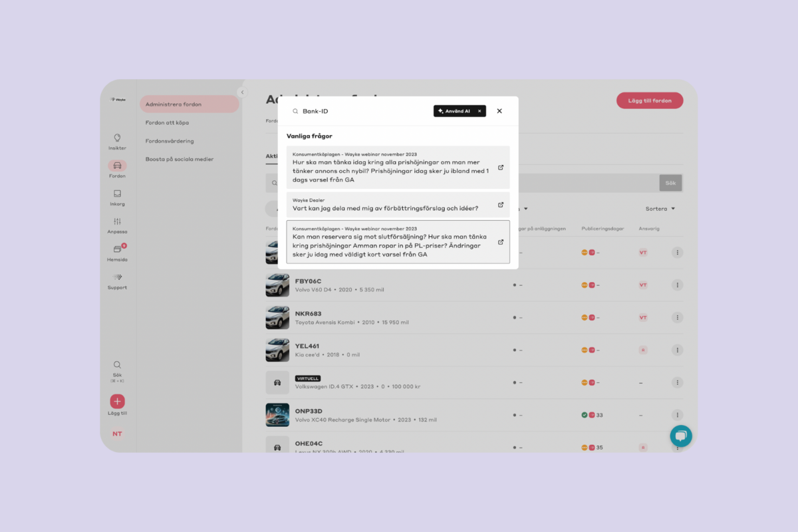Open three-dot menu for Volkswagen ID.4 GTX row
The image size is (798, 532).
pyautogui.click(x=677, y=383)
